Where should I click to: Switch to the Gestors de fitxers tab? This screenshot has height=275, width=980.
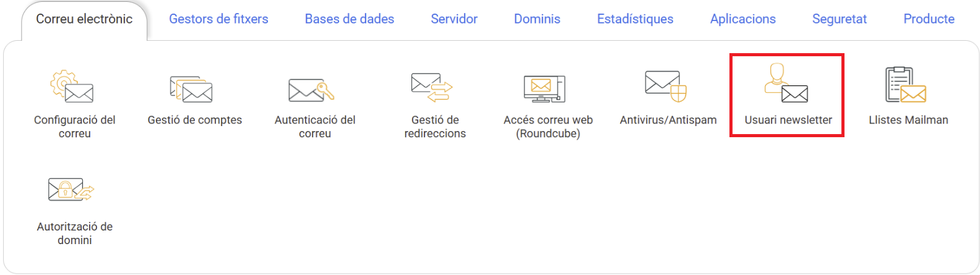(218, 19)
